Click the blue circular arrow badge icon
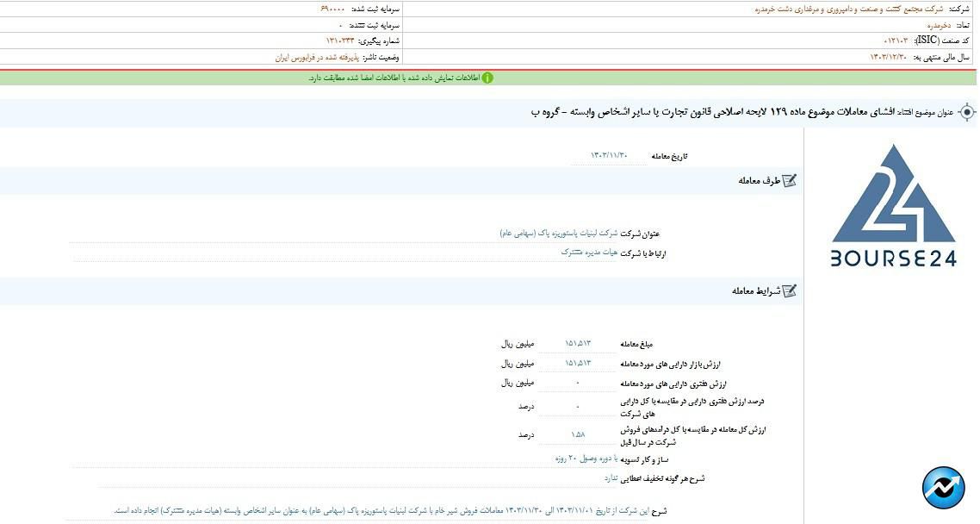980x524 pixels. click(x=943, y=488)
